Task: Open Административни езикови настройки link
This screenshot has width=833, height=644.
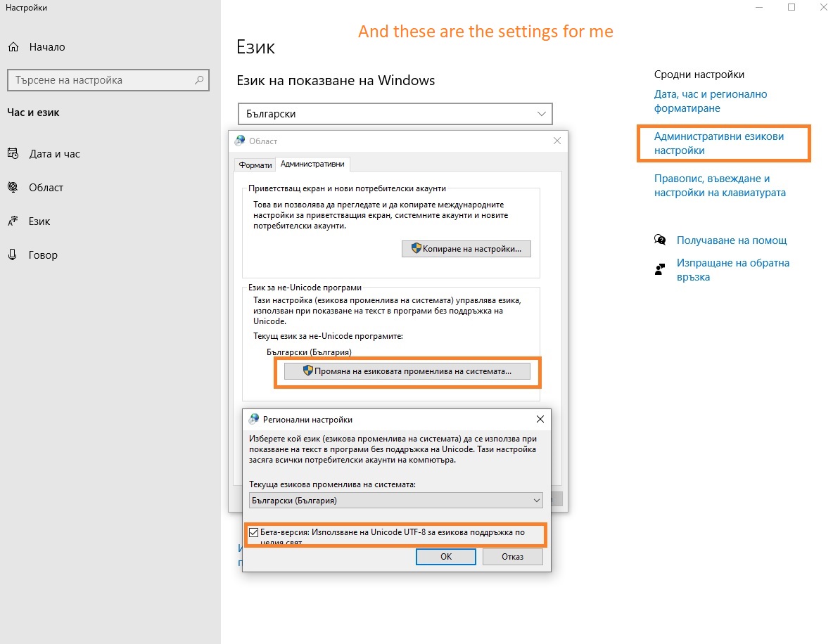Action: pos(719,143)
